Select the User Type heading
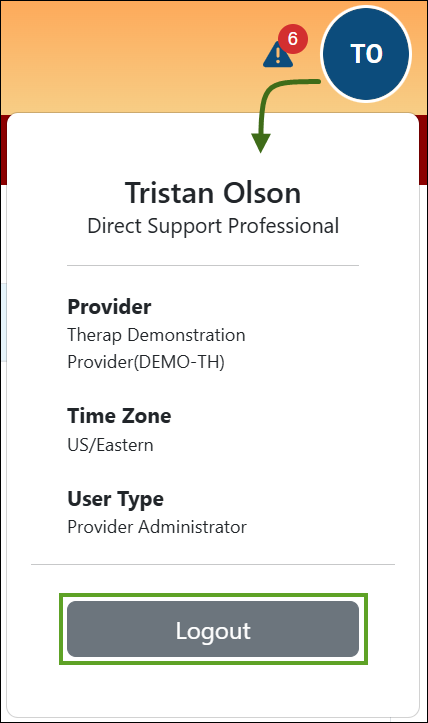428x723 pixels. point(115,499)
